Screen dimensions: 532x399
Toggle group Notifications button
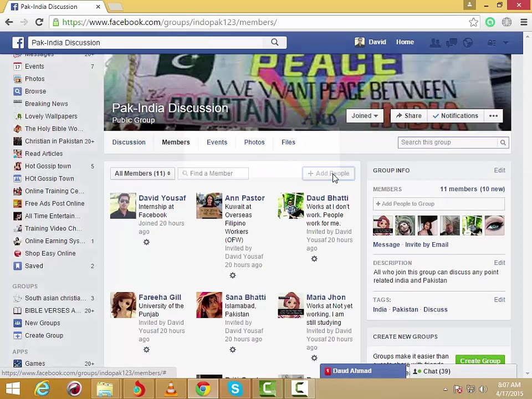pyautogui.click(x=456, y=116)
